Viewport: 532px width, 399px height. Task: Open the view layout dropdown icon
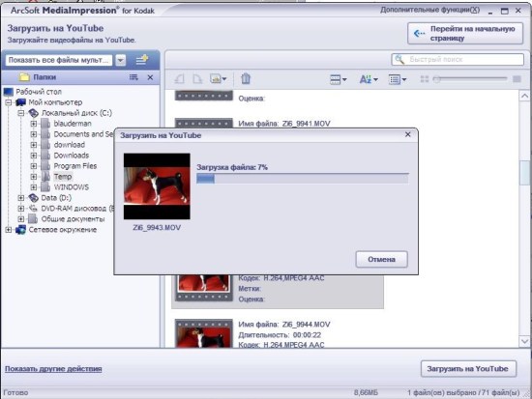click(338, 79)
